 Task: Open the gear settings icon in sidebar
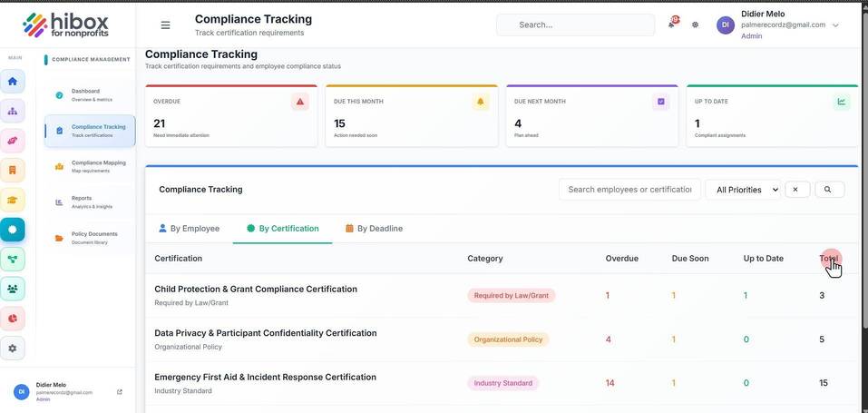coord(12,349)
